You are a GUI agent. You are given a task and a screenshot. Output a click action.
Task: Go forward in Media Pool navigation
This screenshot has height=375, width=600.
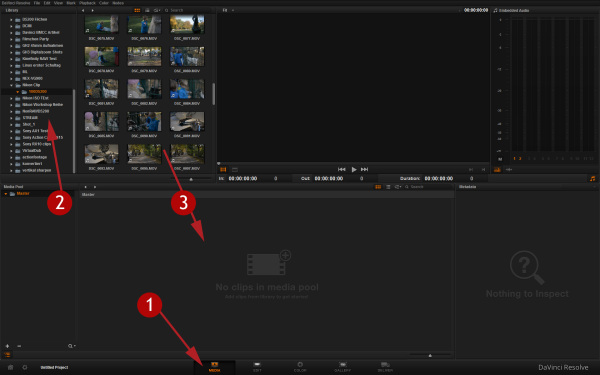coord(95,187)
